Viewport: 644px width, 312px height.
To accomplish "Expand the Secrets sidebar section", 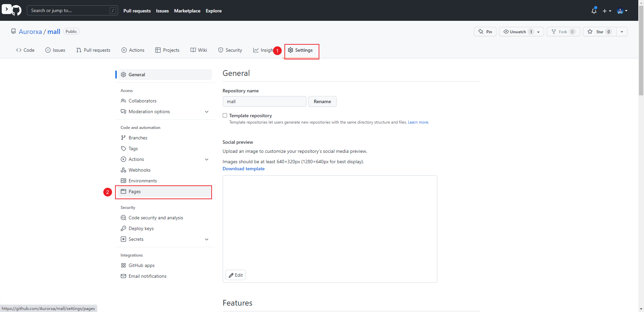I will [207, 239].
